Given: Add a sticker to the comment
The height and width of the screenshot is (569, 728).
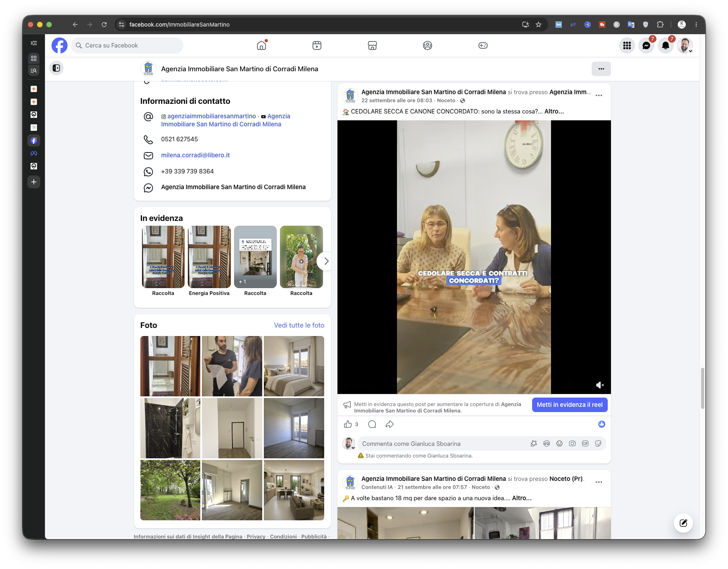Looking at the screenshot, I should tap(598, 443).
